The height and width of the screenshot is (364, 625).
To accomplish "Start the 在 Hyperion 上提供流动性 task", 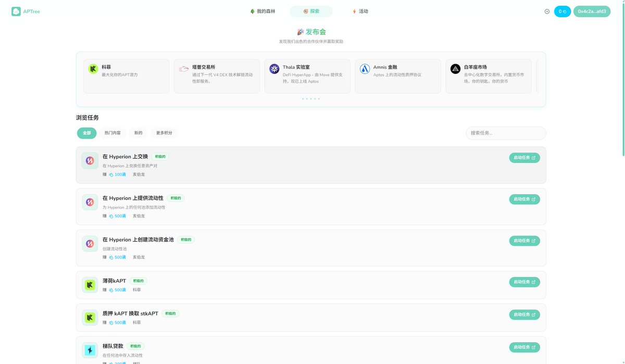I will click(x=524, y=199).
